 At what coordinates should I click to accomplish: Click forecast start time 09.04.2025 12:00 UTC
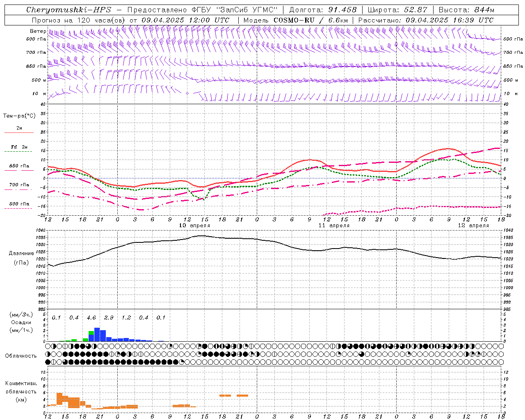tap(185, 20)
